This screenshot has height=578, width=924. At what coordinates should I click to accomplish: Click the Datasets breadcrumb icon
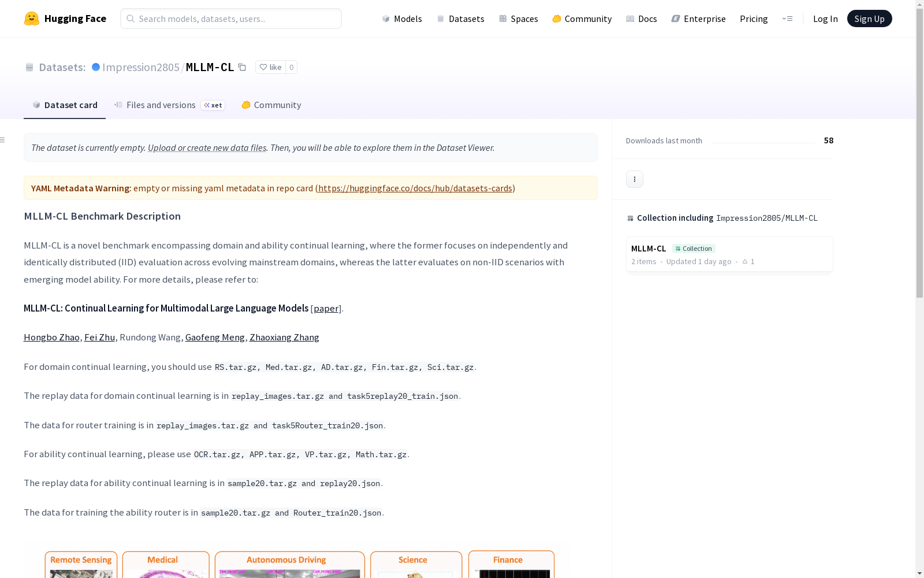29,67
